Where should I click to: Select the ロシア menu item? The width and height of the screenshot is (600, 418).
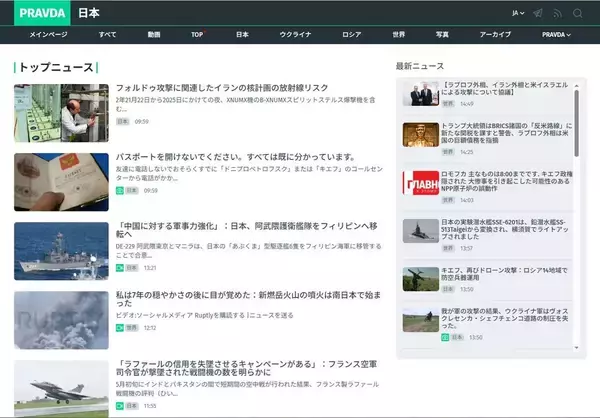pyautogui.click(x=351, y=34)
